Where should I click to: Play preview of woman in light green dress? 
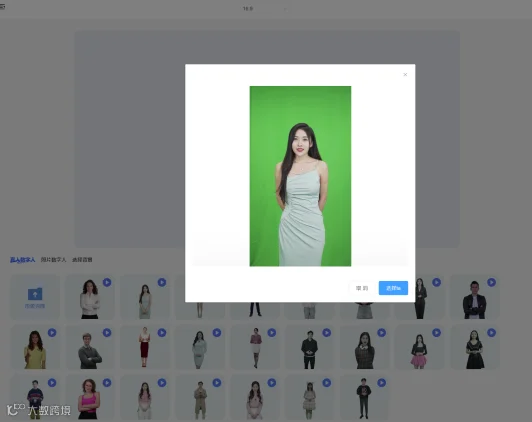162,282
